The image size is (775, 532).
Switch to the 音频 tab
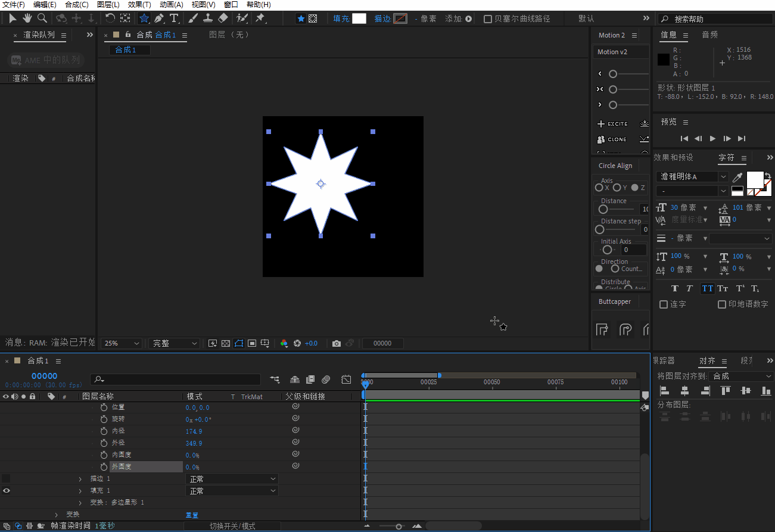[x=709, y=35]
